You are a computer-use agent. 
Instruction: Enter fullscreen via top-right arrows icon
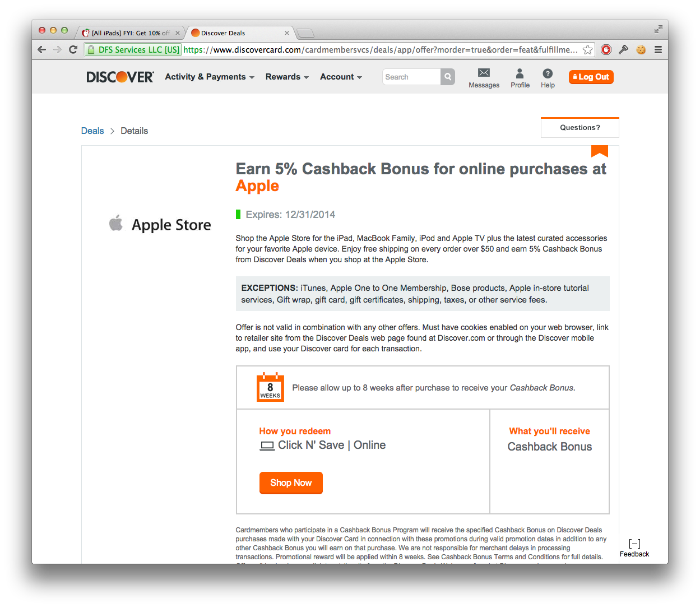658,29
